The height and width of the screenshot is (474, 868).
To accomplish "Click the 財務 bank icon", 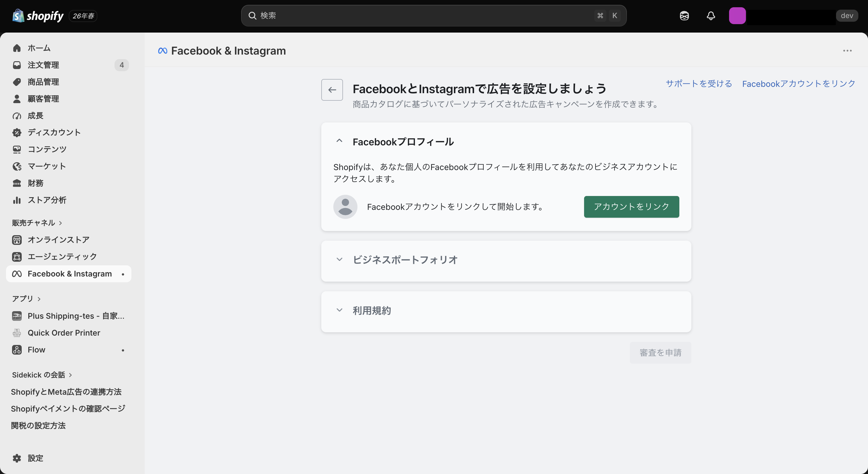I will click(x=17, y=183).
